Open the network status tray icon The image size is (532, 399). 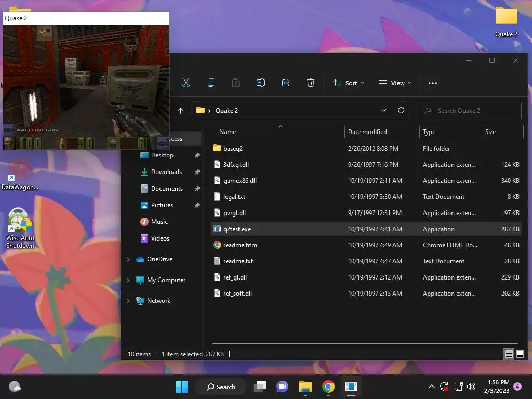pyautogui.click(x=458, y=387)
